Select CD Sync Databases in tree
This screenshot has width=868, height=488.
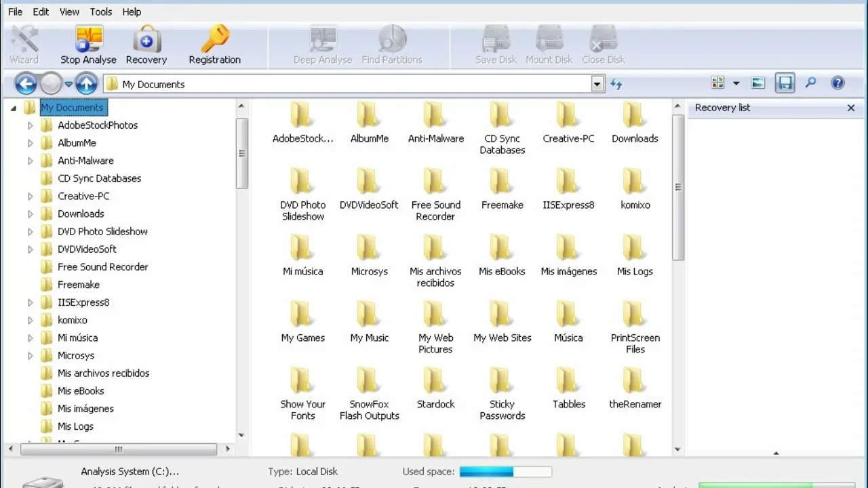[100, 178]
